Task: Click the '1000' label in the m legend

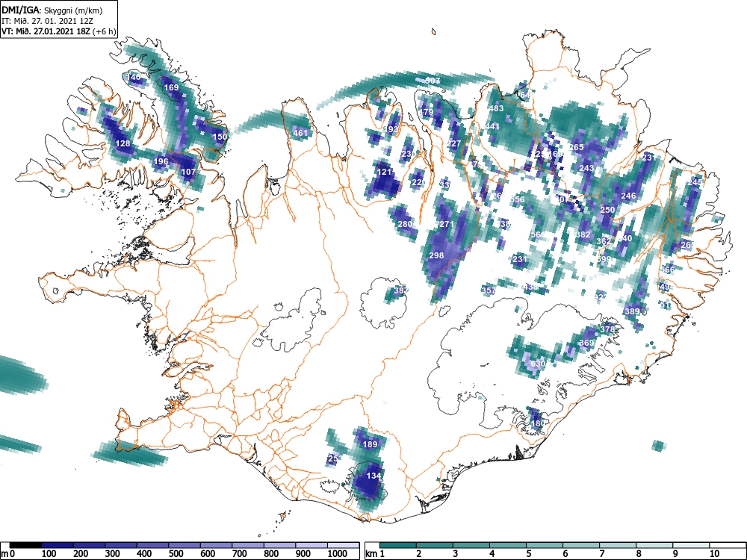Action: 338,554
